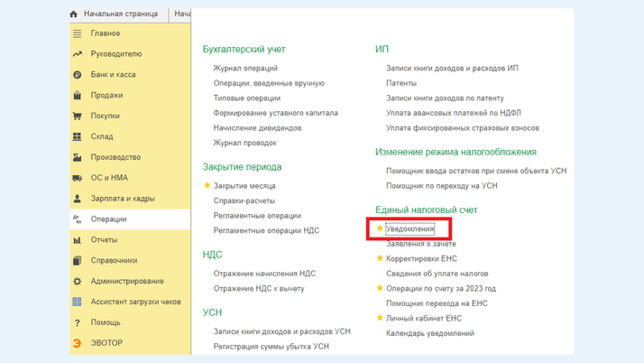Open the Руководителю section
Image resolution: width=644 pixels, height=363 pixels.
coord(116,54)
